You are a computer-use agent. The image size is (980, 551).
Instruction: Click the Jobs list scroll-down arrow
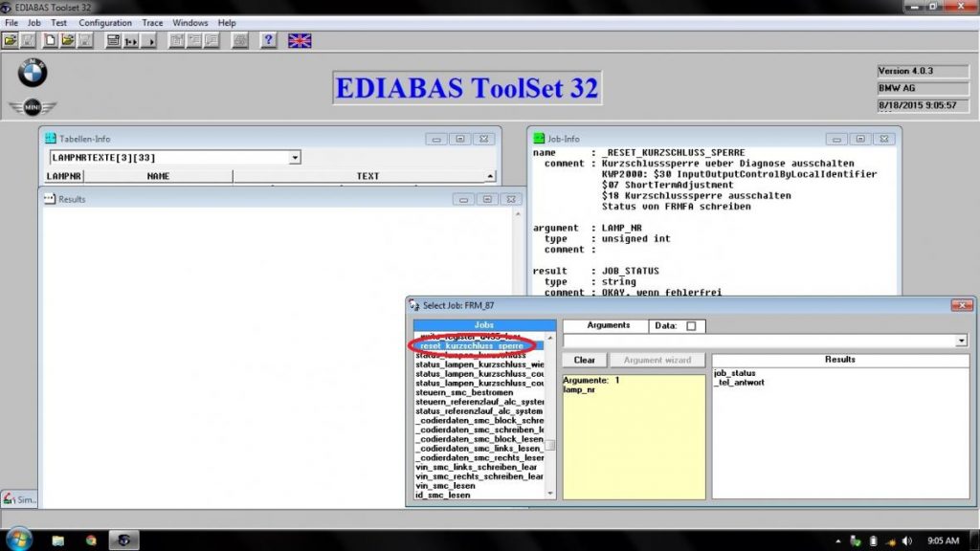[550, 494]
